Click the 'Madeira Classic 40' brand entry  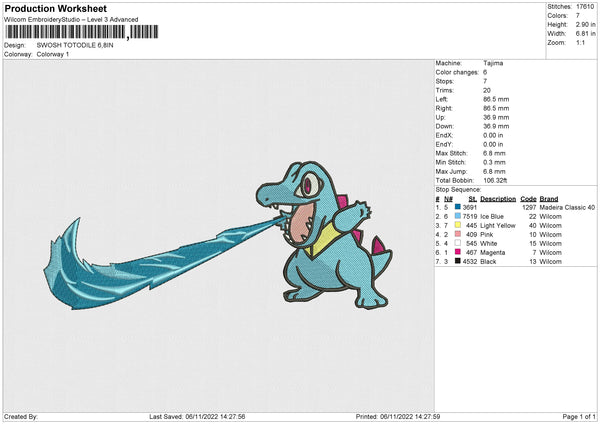point(567,207)
